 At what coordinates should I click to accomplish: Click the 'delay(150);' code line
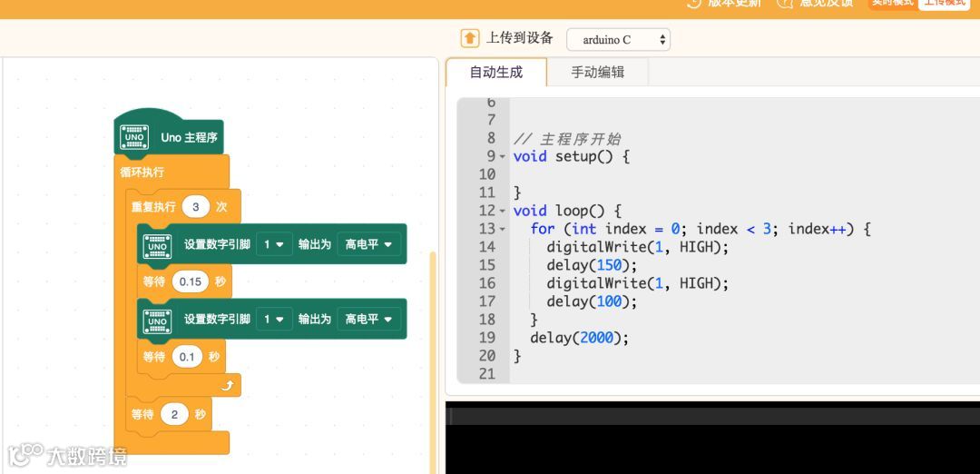pyautogui.click(x=592, y=265)
